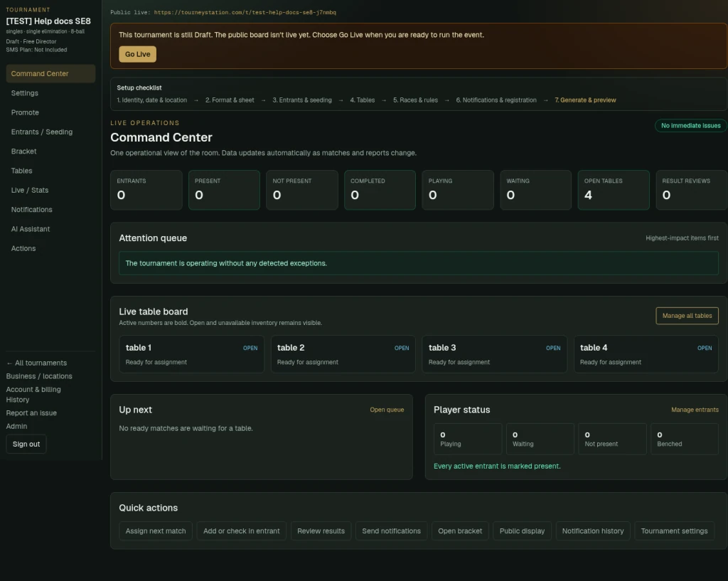Select Waiting count in Player status
728x581 pixels.
click(540, 439)
